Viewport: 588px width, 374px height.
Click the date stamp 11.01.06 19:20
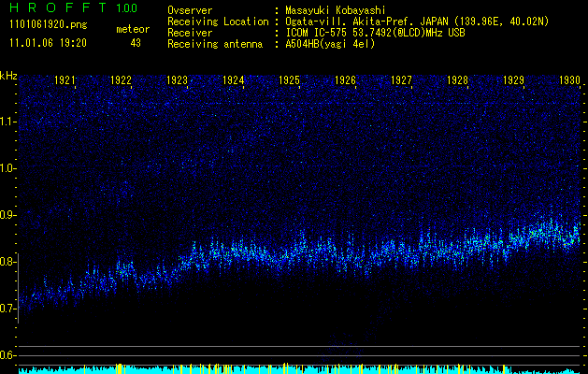point(48,43)
